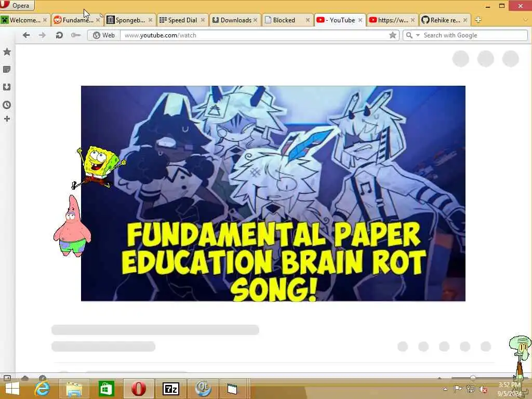Viewport: 532px width, 399px height.
Task: Close the Spongeb... tab
Action: pos(150,20)
